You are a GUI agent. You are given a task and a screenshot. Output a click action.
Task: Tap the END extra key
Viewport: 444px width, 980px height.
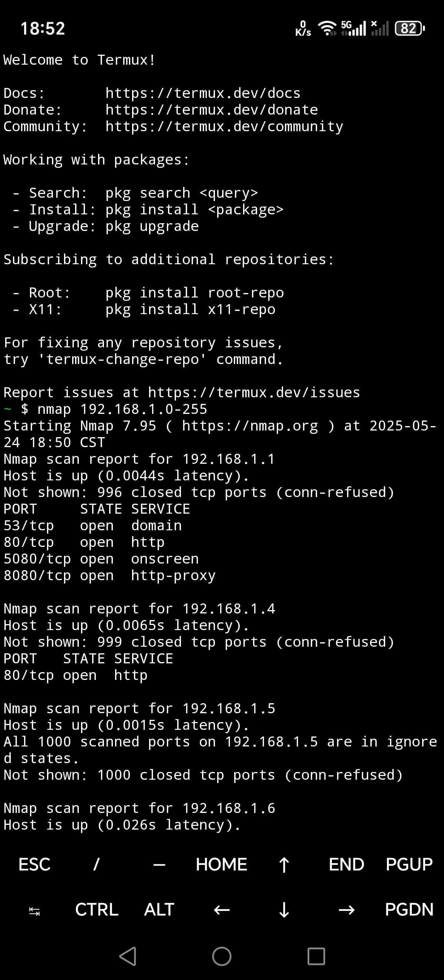pyautogui.click(x=347, y=864)
